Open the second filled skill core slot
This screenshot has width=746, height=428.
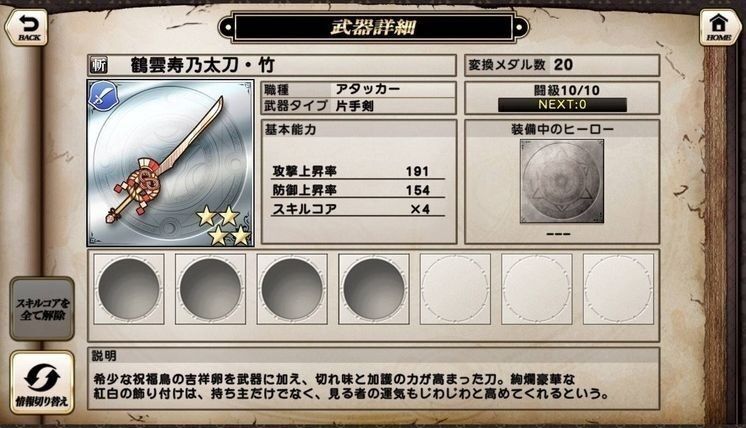click(210, 289)
